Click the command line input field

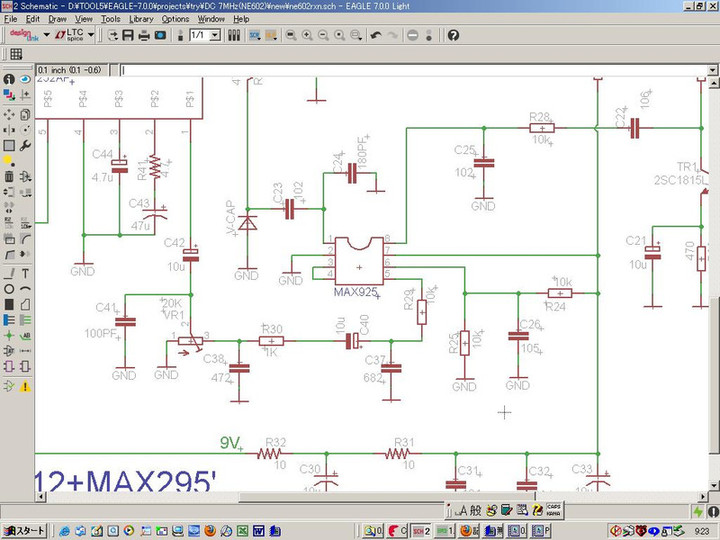[x=400, y=70]
